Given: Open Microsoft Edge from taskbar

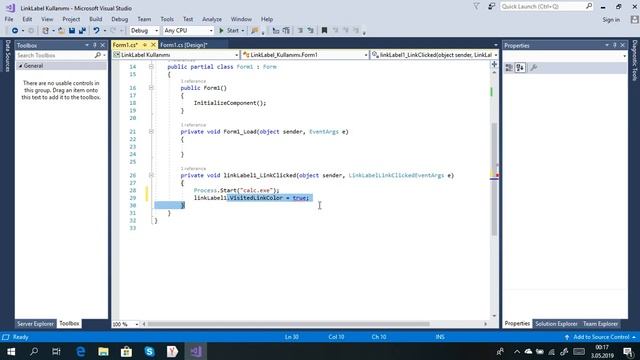Looking at the screenshot, I should click(x=81, y=351).
